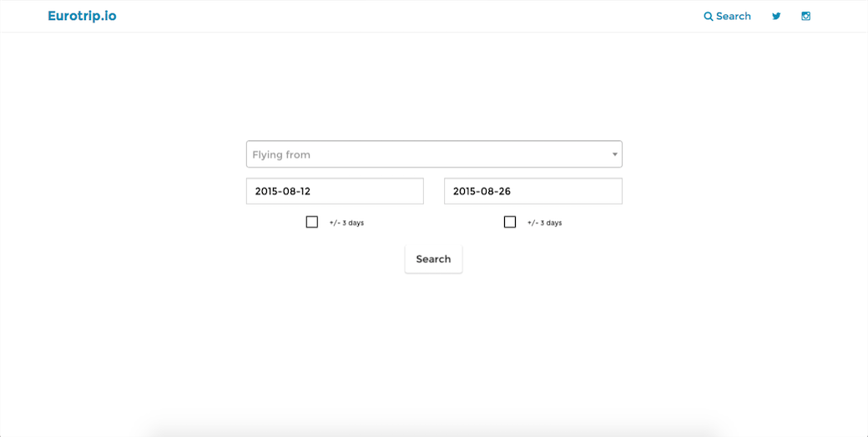Click the Flying from dropdown arrow
This screenshot has width=868, height=437.
(614, 154)
